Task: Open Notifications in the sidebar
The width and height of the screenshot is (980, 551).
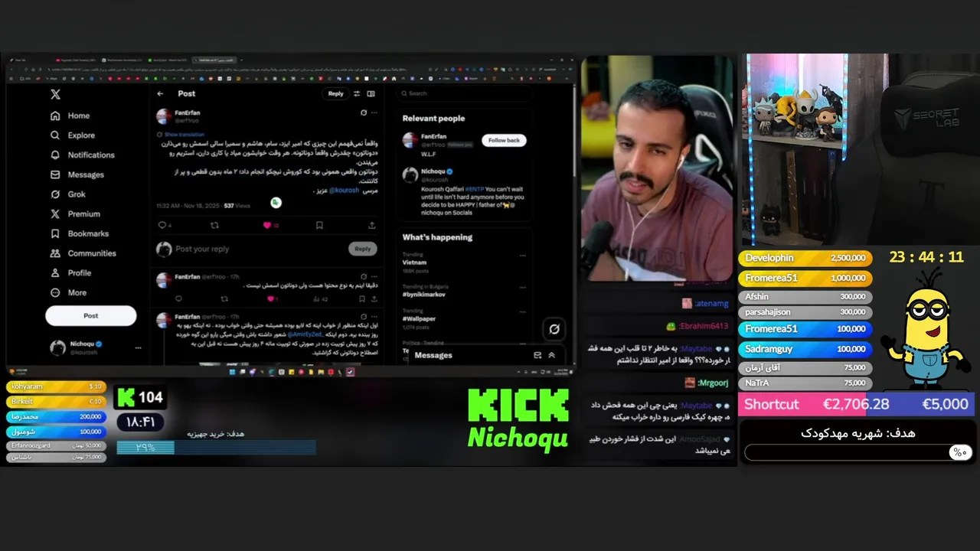Action: pyautogui.click(x=83, y=155)
